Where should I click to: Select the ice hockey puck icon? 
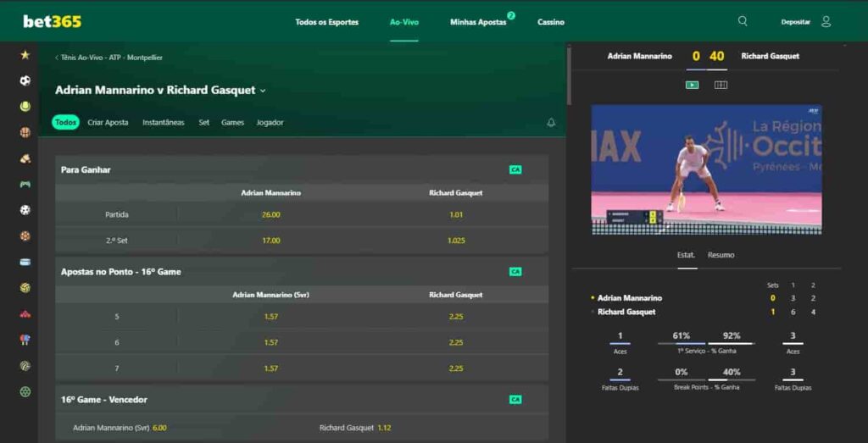tap(25, 262)
